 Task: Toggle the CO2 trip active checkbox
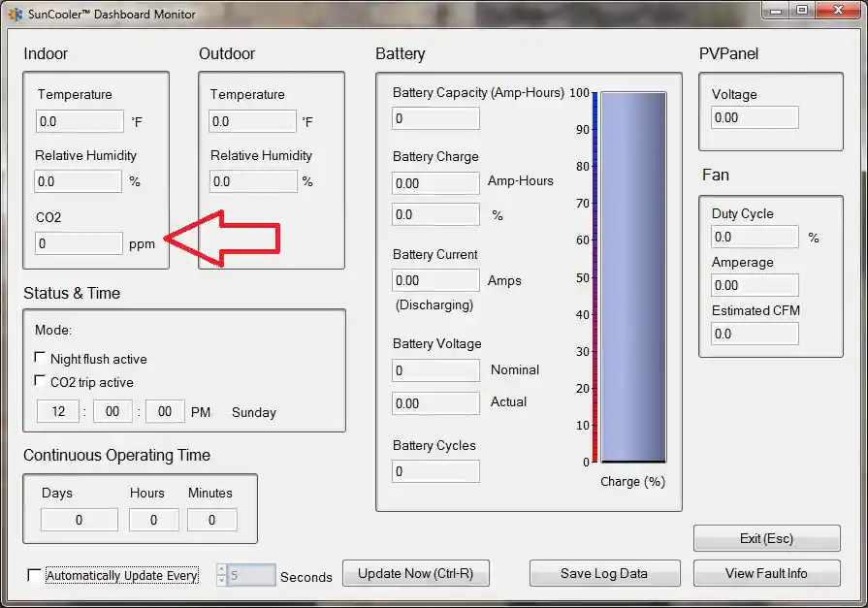coord(40,380)
